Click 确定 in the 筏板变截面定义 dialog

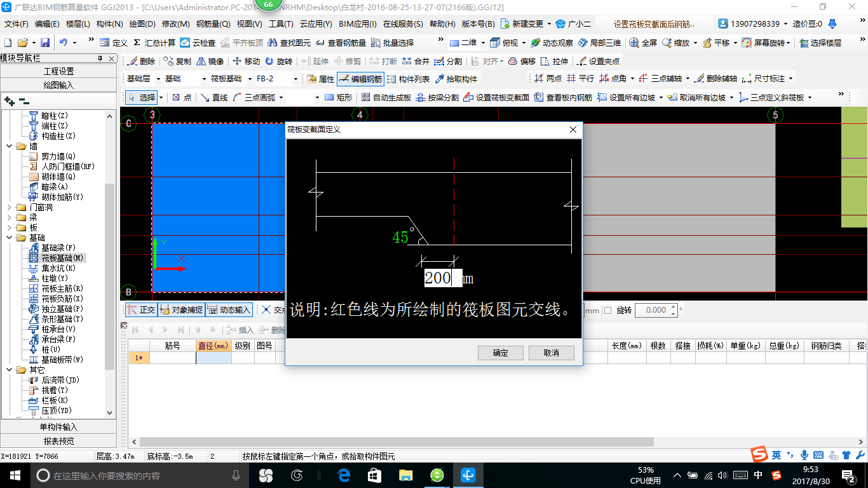point(501,353)
